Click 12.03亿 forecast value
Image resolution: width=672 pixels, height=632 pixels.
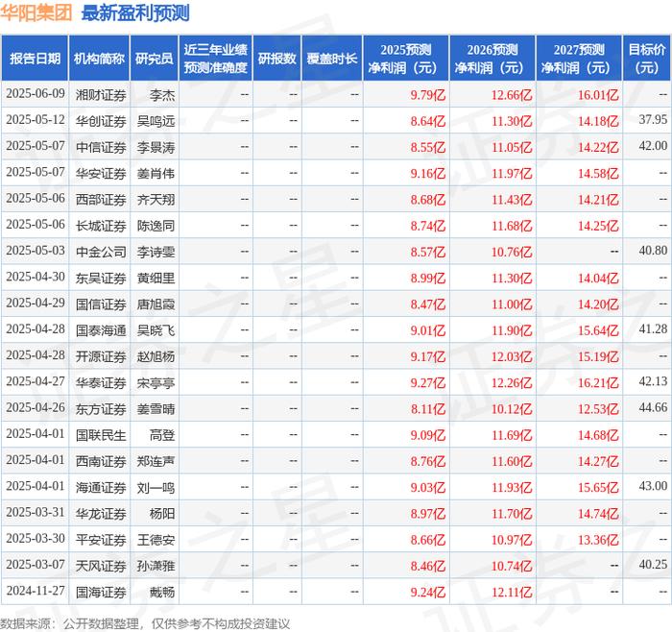click(512, 356)
